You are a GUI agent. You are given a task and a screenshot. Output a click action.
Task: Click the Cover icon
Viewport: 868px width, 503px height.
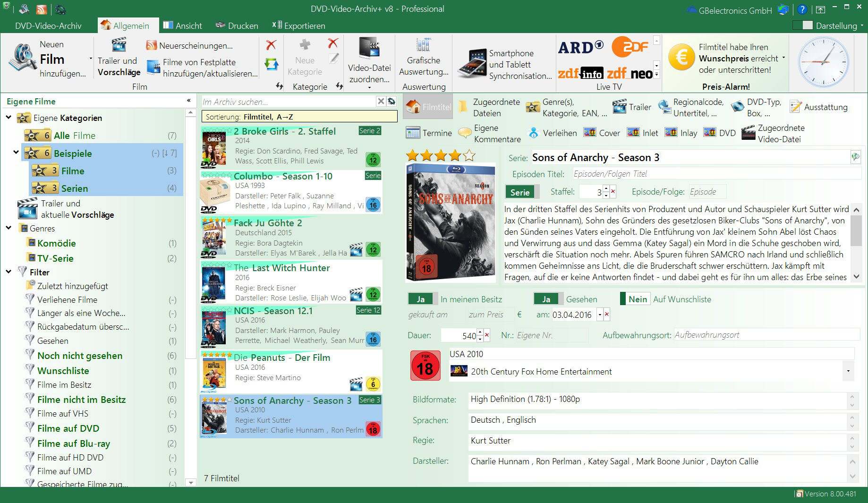pos(590,133)
